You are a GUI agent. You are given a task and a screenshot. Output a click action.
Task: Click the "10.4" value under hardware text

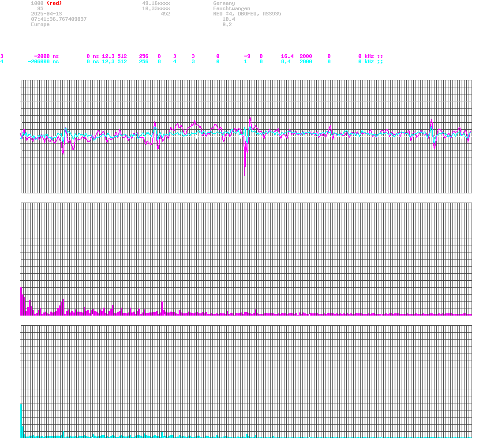(x=228, y=19)
